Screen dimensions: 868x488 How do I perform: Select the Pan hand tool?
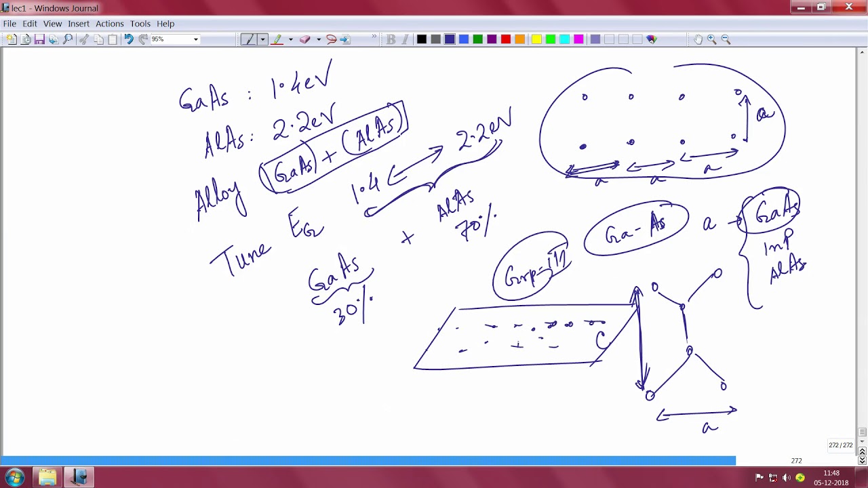[698, 39]
